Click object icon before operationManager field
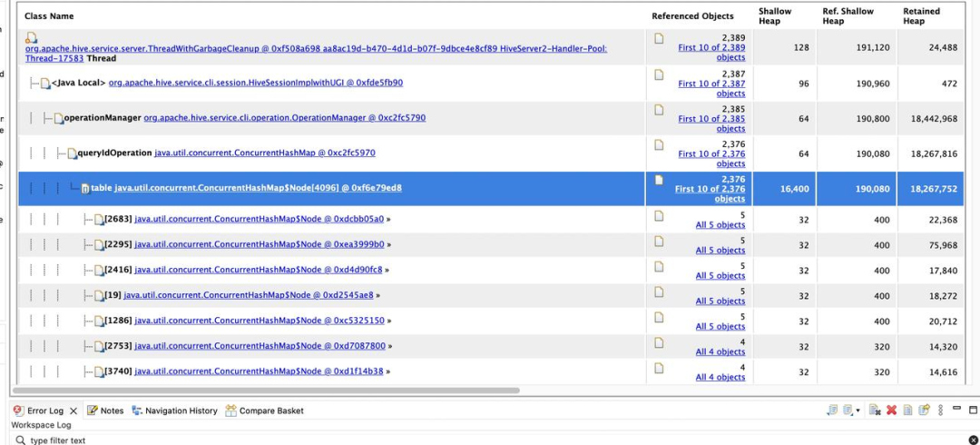 coord(59,118)
